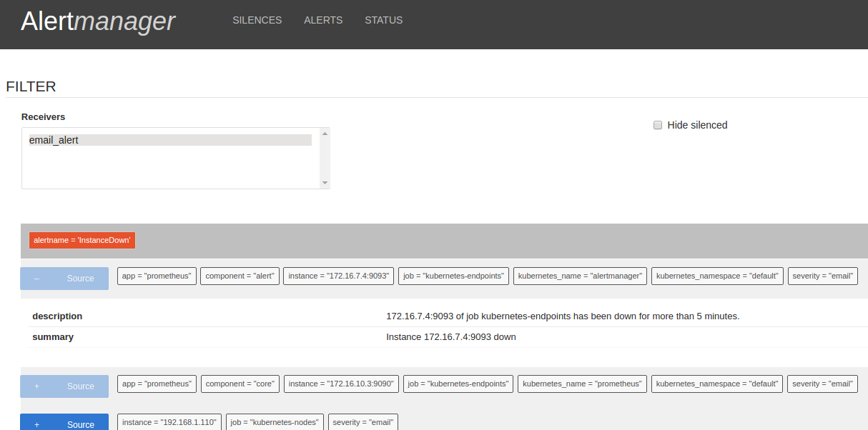Click the Alertmanager logo

click(x=98, y=21)
